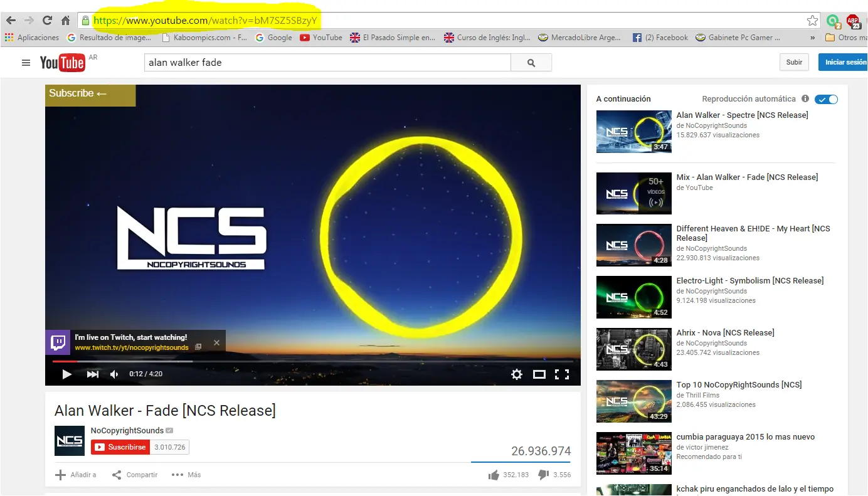868x496 pixels.
Task: Open El Pasado Simple bookmark
Action: click(393, 38)
